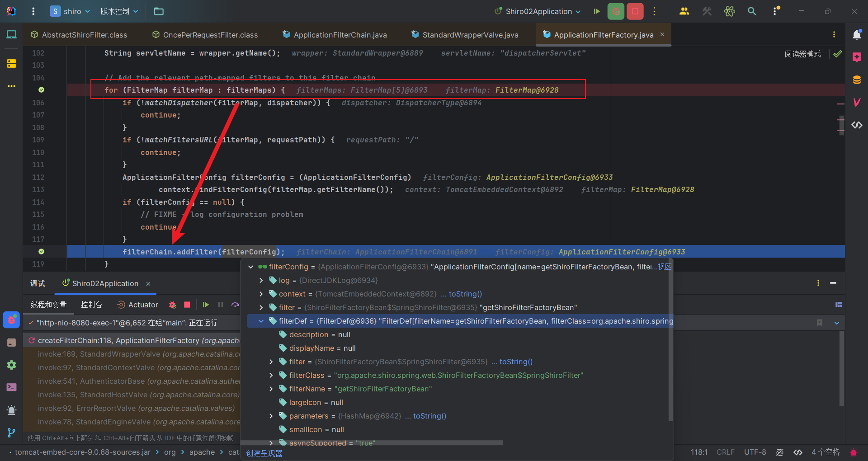Open the Search Everywhere magnifier
868x461 pixels.
pos(752,11)
